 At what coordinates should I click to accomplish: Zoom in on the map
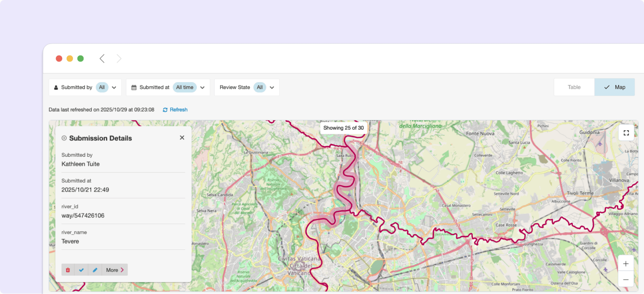coord(626,264)
